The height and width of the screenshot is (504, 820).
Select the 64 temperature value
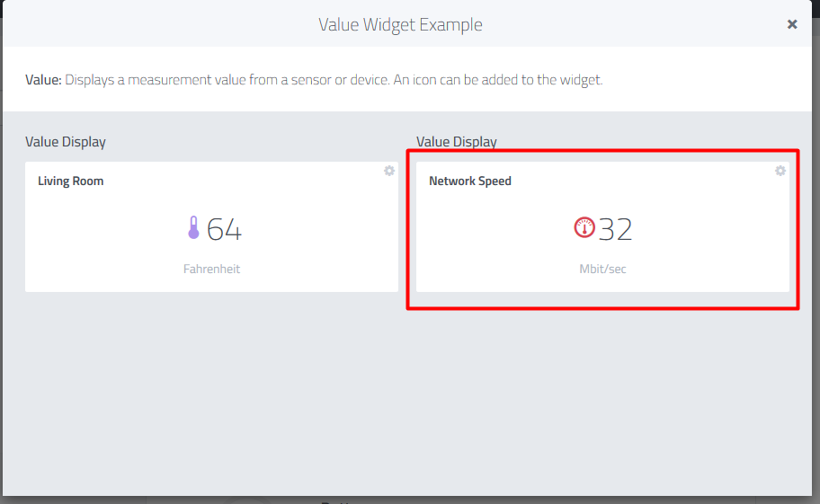(x=225, y=230)
